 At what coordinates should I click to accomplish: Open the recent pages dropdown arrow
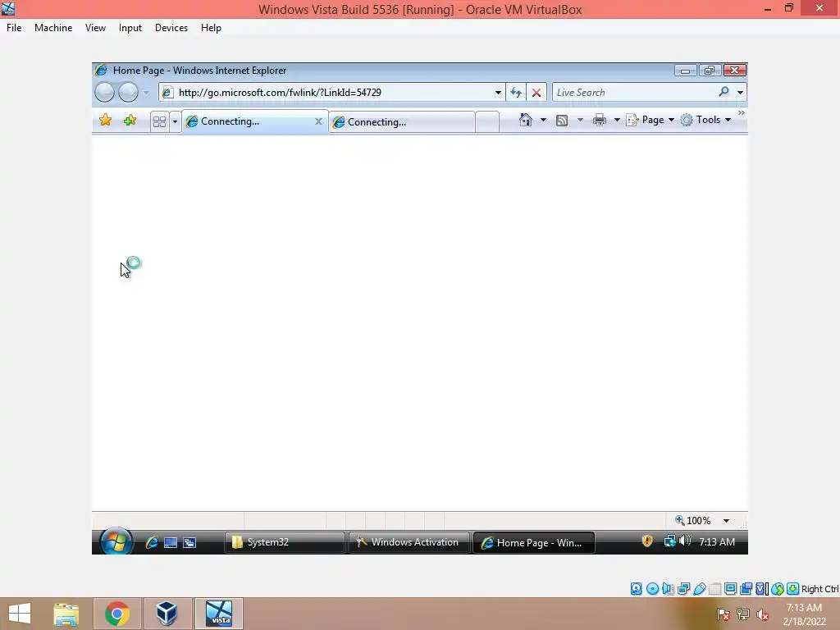pos(146,93)
